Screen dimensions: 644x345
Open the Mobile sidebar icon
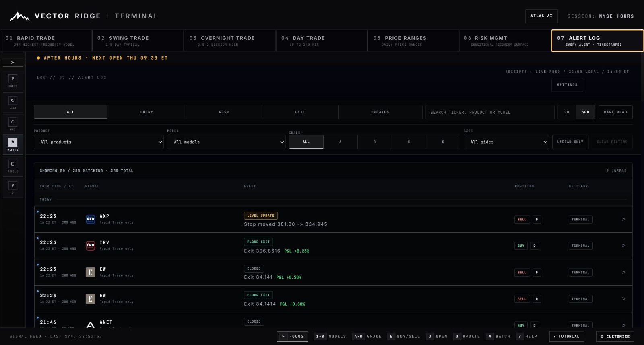pyautogui.click(x=13, y=166)
